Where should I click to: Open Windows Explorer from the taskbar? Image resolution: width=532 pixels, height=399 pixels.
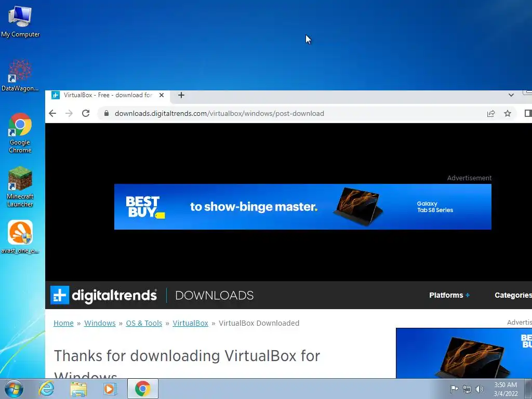(79, 389)
